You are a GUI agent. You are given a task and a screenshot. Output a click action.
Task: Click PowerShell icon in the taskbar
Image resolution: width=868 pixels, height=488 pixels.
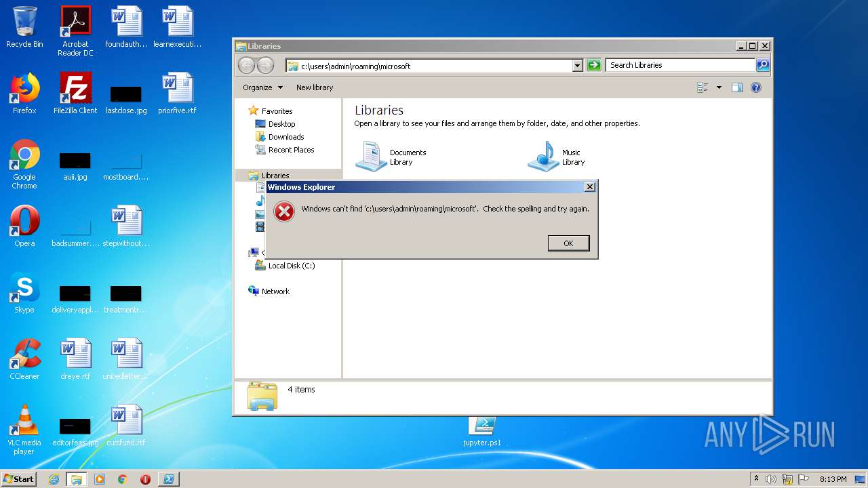coord(168,479)
